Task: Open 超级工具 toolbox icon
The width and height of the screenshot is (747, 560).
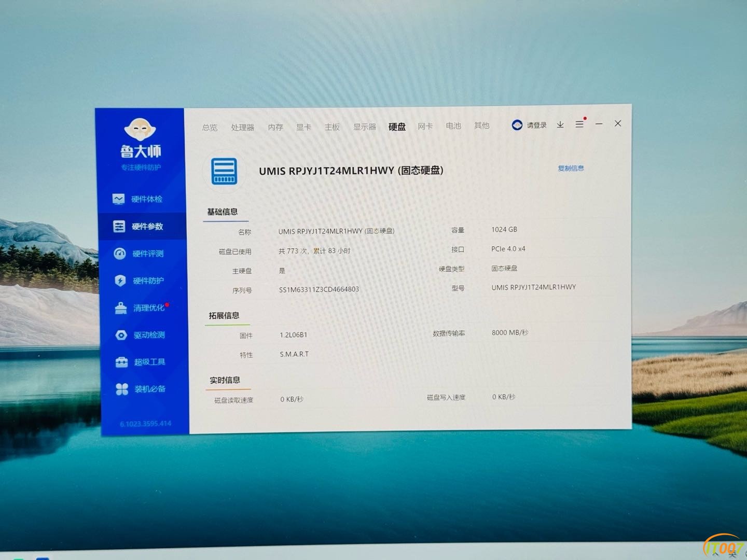Action: pos(122,362)
